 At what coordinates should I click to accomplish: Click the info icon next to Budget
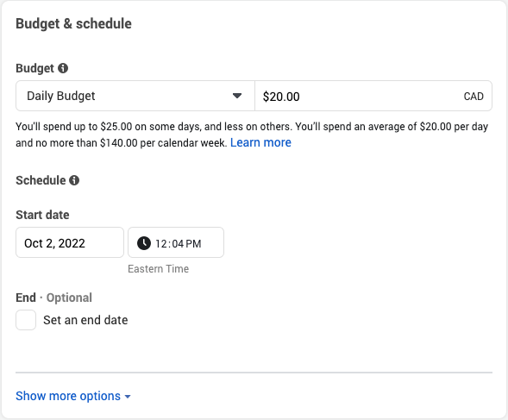pos(63,68)
